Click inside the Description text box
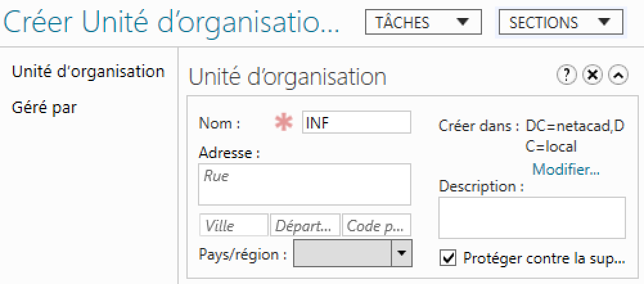This screenshot has width=644, height=284. click(532, 218)
